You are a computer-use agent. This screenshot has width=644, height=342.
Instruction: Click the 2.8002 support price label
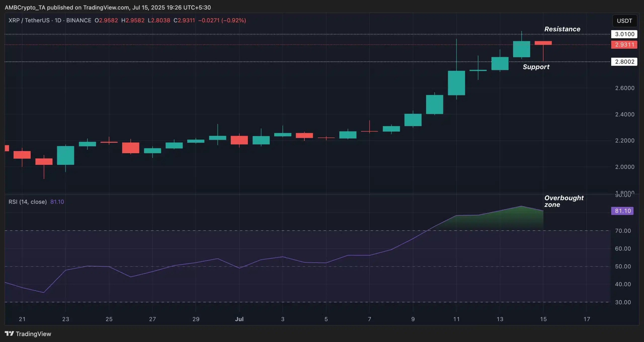pos(624,62)
